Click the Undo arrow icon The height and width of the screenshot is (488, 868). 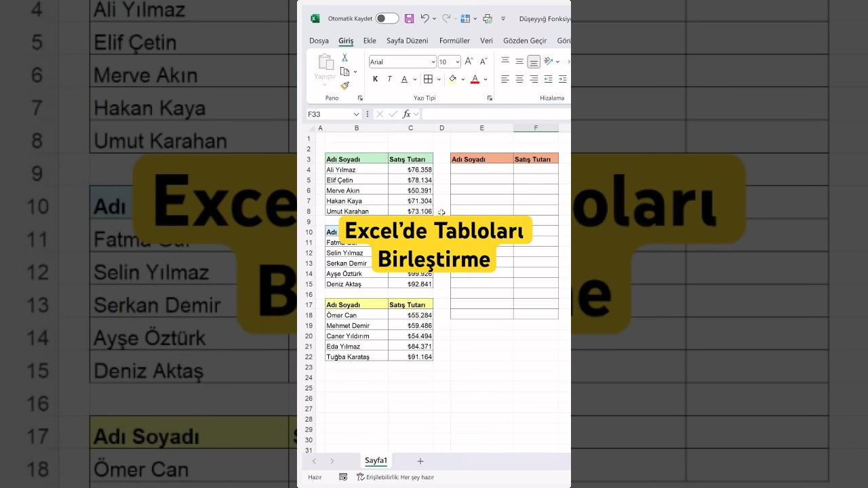[425, 18]
